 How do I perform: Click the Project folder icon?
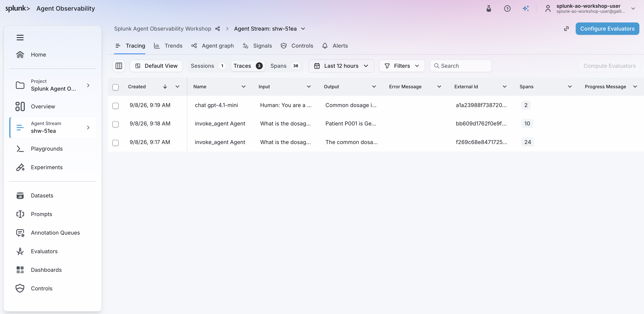point(20,85)
